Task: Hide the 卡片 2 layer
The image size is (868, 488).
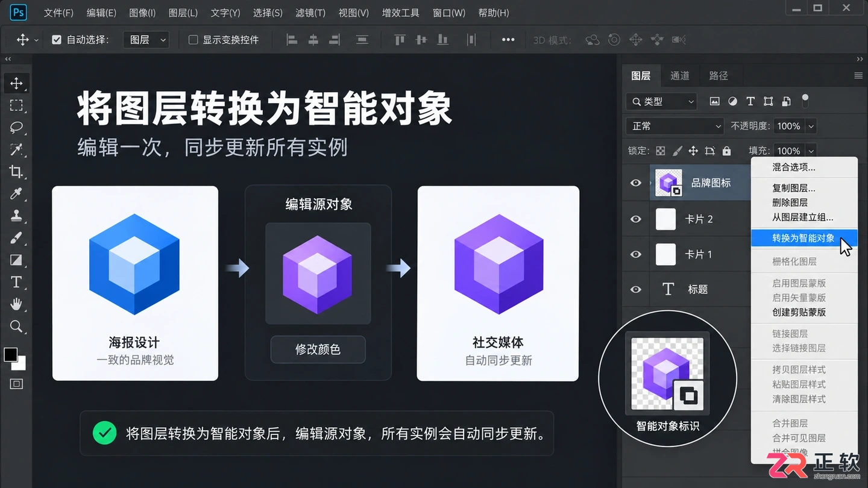Action: click(x=636, y=219)
